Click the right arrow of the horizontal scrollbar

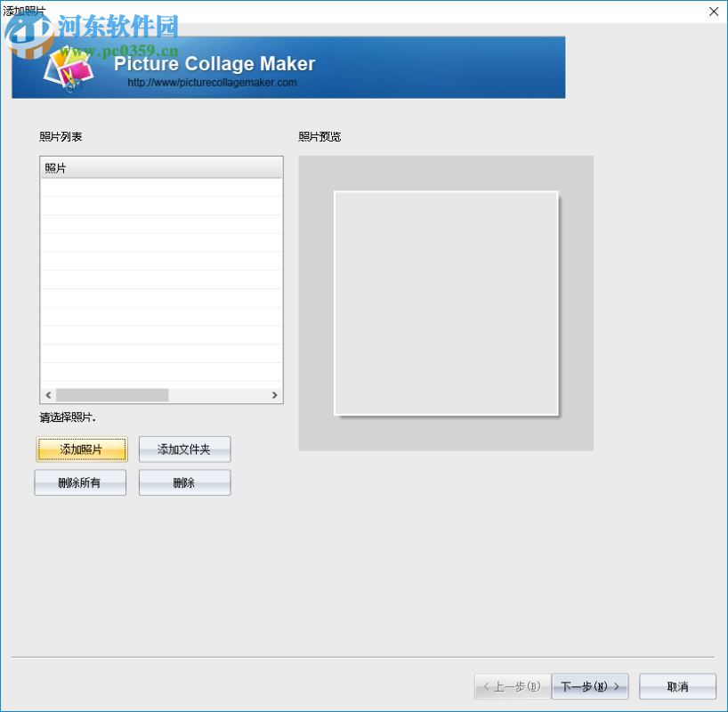[x=275, y=394]
